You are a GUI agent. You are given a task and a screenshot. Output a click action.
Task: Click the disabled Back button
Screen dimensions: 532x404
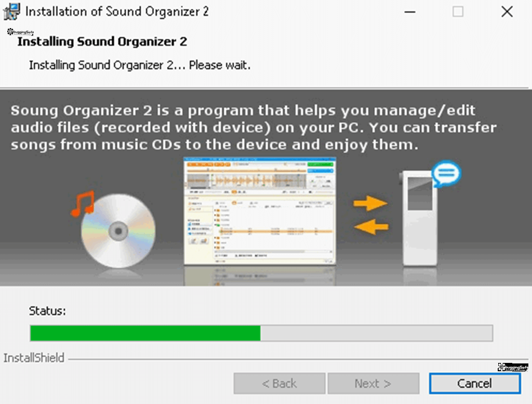pos(279,383)
